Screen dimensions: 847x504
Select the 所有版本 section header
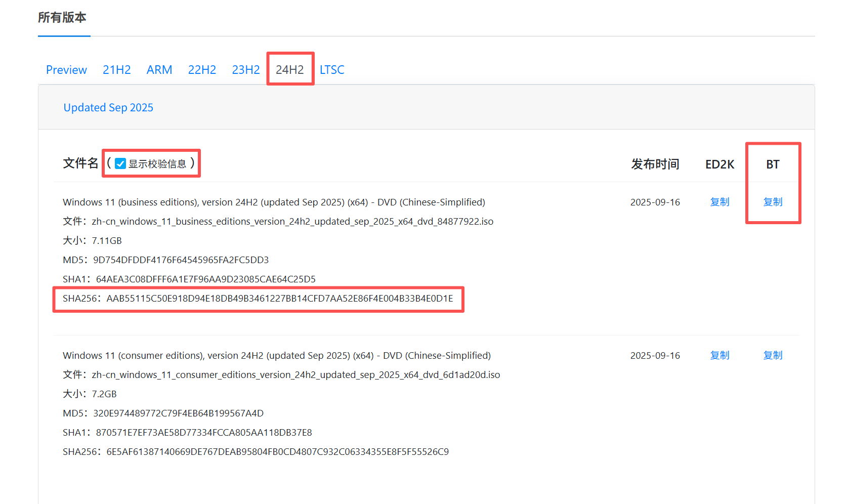tap(64, 17)
